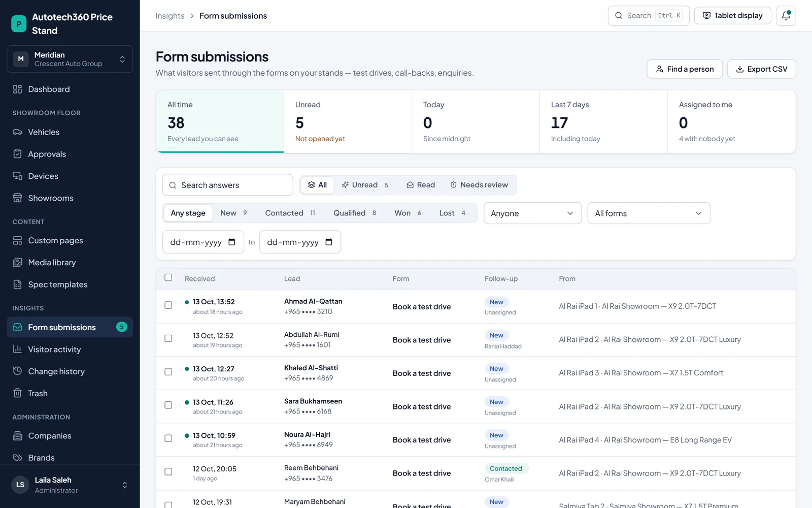
Task: Click the calendar icon in the end date field
Action: click(329, 242)
